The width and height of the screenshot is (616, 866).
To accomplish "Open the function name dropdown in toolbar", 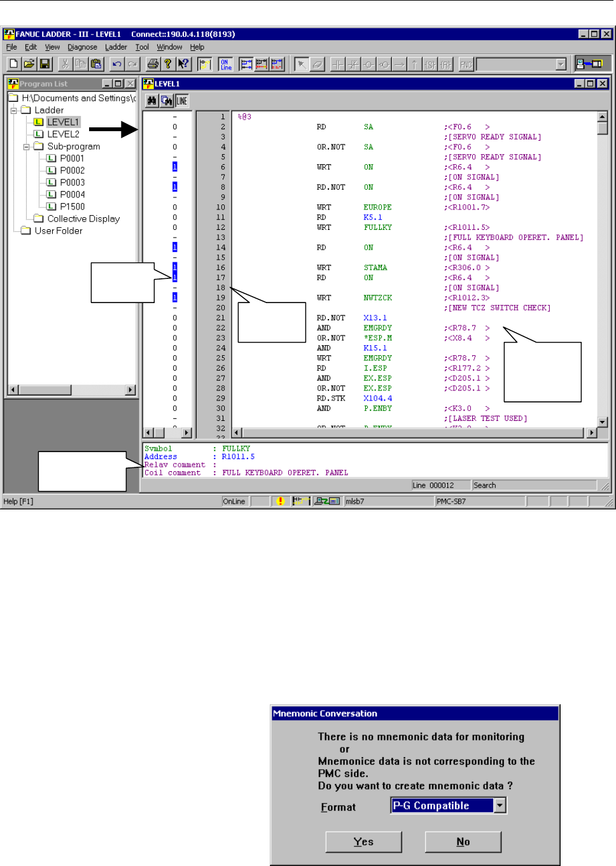I will tap(561, 64).
